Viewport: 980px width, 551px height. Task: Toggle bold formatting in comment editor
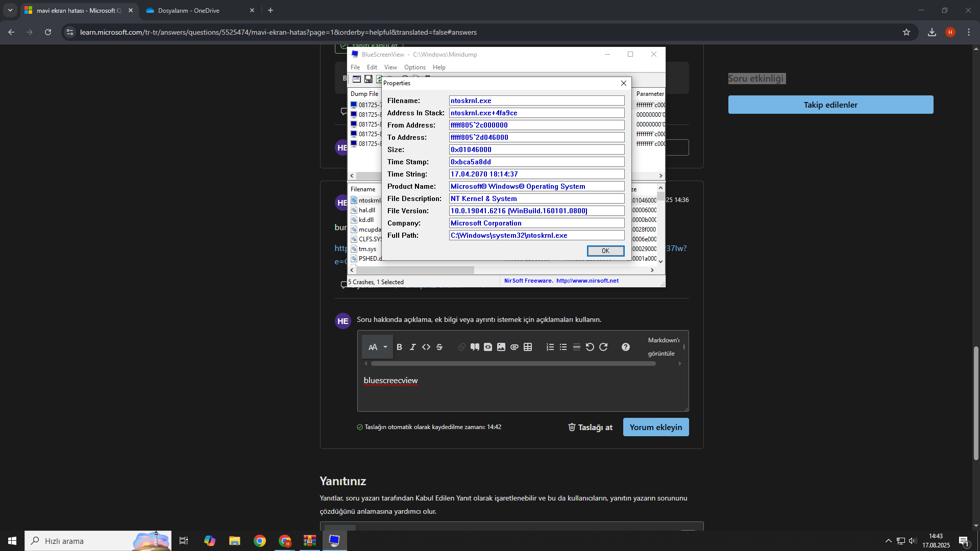pos(399,347)
